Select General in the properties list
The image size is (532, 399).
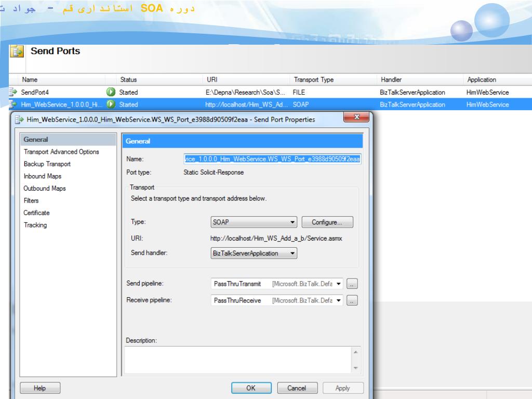(x=68, y=139)
